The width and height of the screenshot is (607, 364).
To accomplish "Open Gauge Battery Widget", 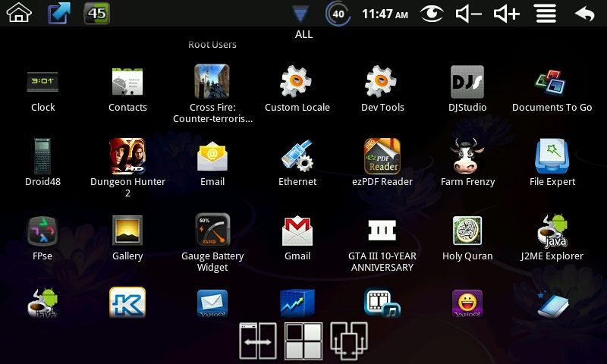I will (212, 231).
